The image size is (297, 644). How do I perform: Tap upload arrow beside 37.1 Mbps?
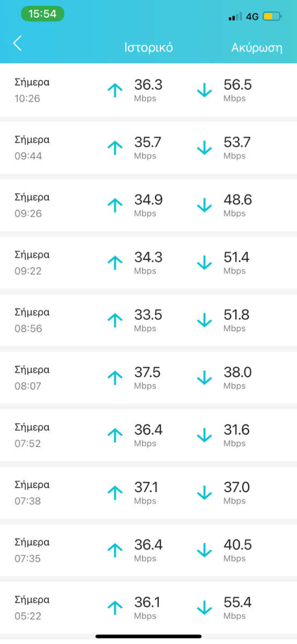115,493
